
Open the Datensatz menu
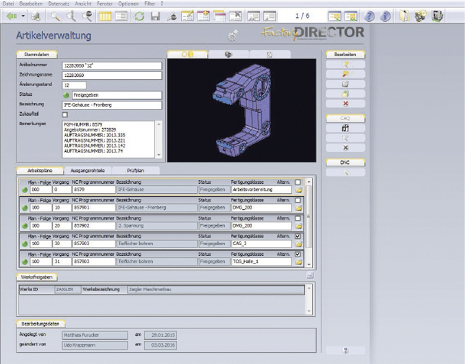59,4
